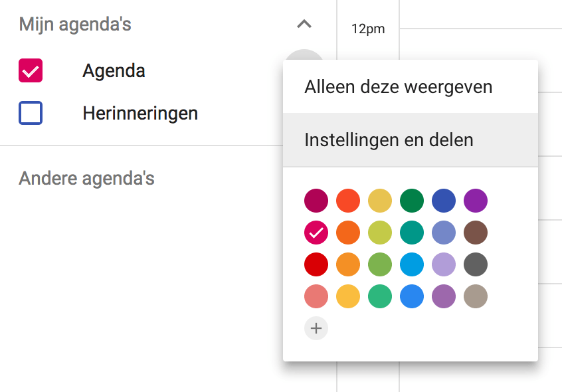
Task: Click the Andere agenda's heading
Action: click(86, 178)
